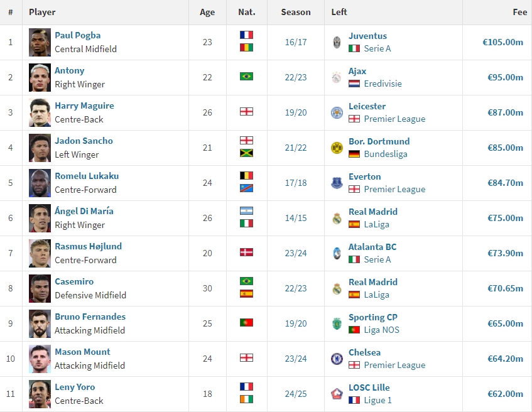Click the LOSC Lille crest icon
This screenshot has height=412, width=532.
click(x=337, y=394)
